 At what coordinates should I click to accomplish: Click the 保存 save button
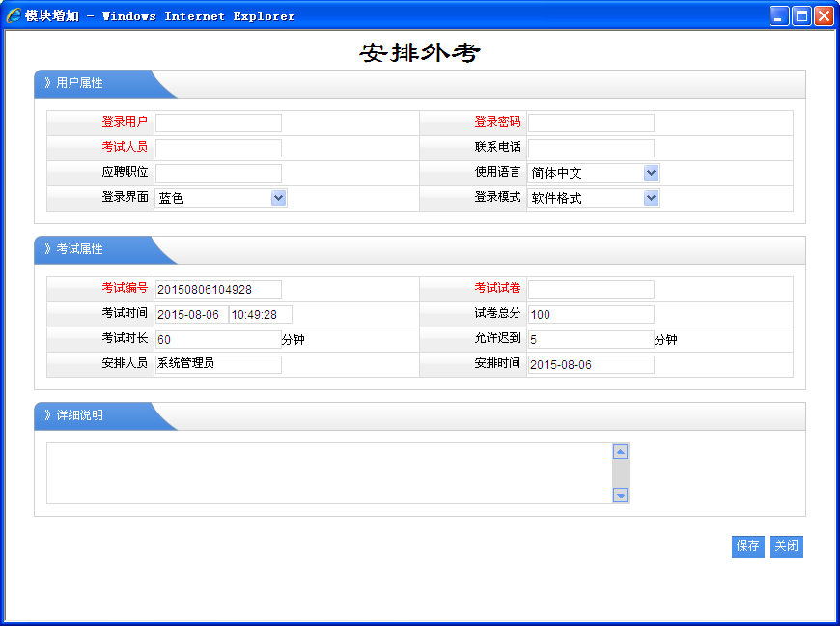point(747,546)
